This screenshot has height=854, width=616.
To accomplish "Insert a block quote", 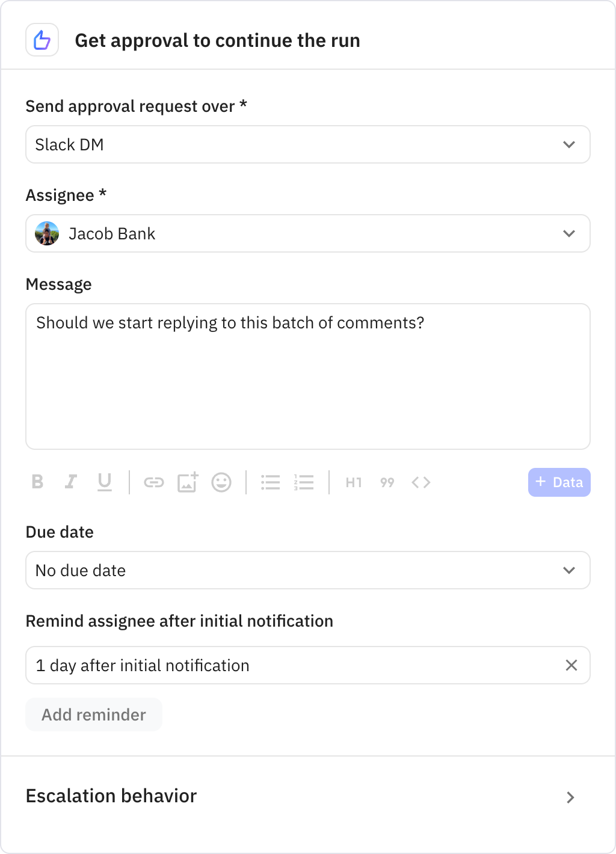I will point(387,482).
